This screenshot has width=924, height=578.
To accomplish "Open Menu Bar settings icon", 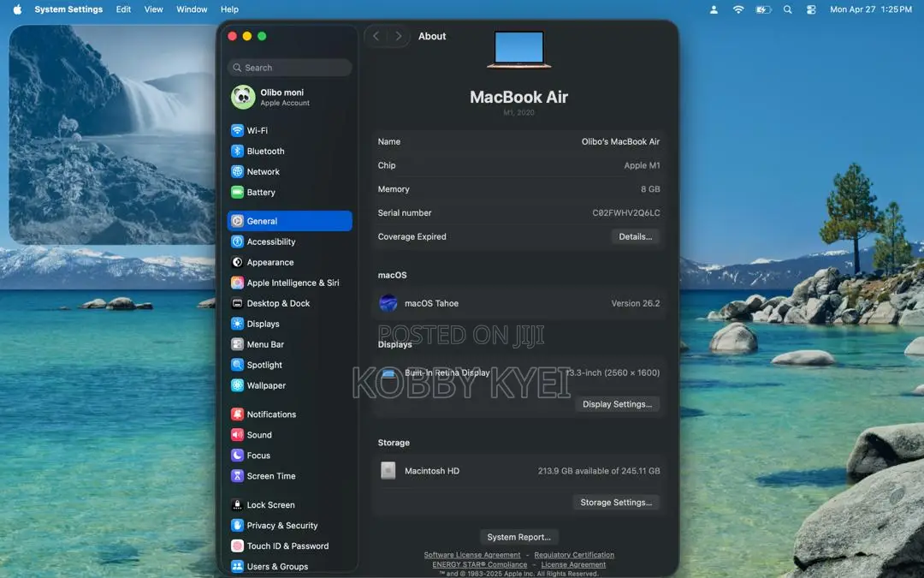I will pyautogui.click(x=237, y=344).
